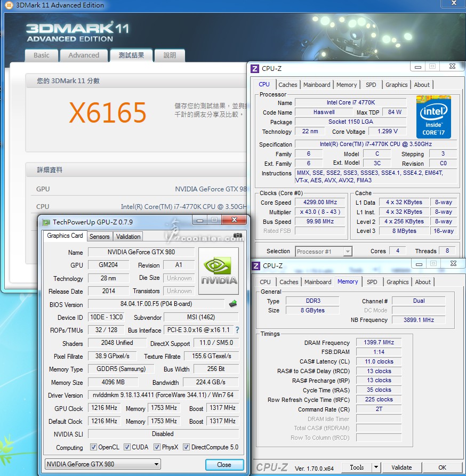The width and height of the screenshot is (466, 476).
Task: Click the Z icon of the CPU-Z processor window
Action: pos(255,69)
